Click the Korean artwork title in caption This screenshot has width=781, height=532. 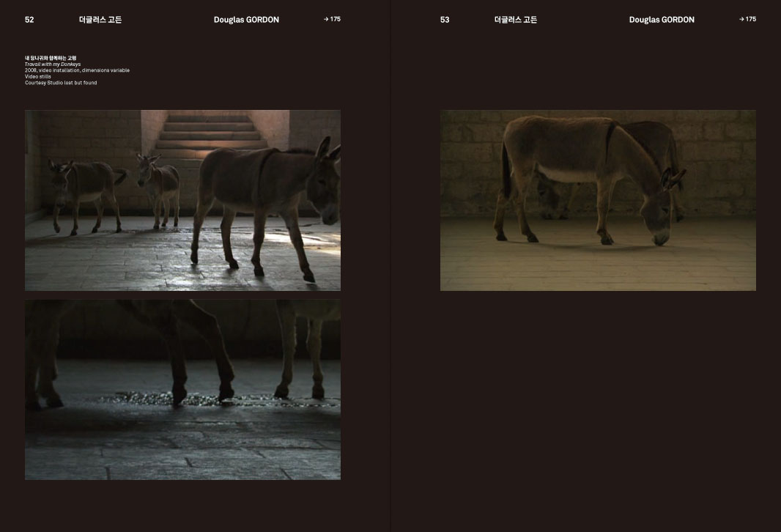(x=51, y=58)
